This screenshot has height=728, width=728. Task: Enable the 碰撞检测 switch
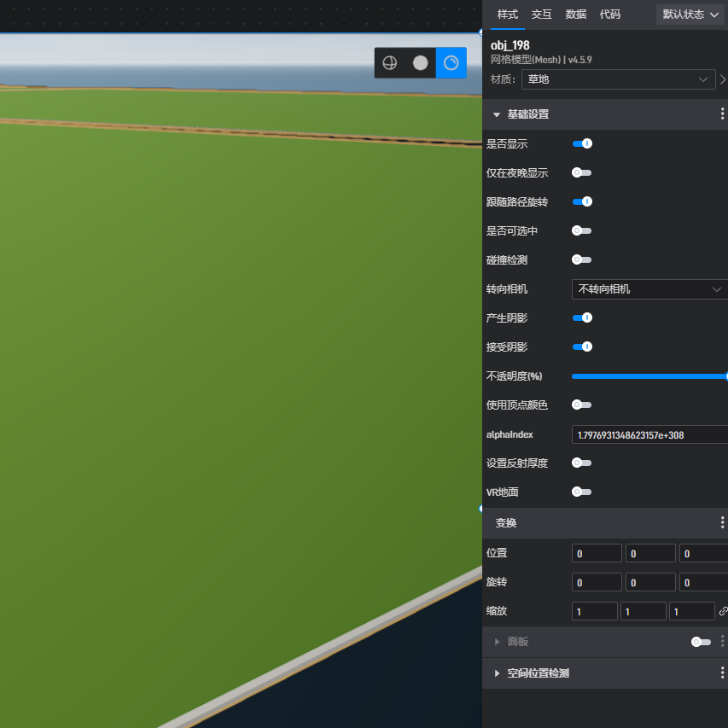coord(582,259)
